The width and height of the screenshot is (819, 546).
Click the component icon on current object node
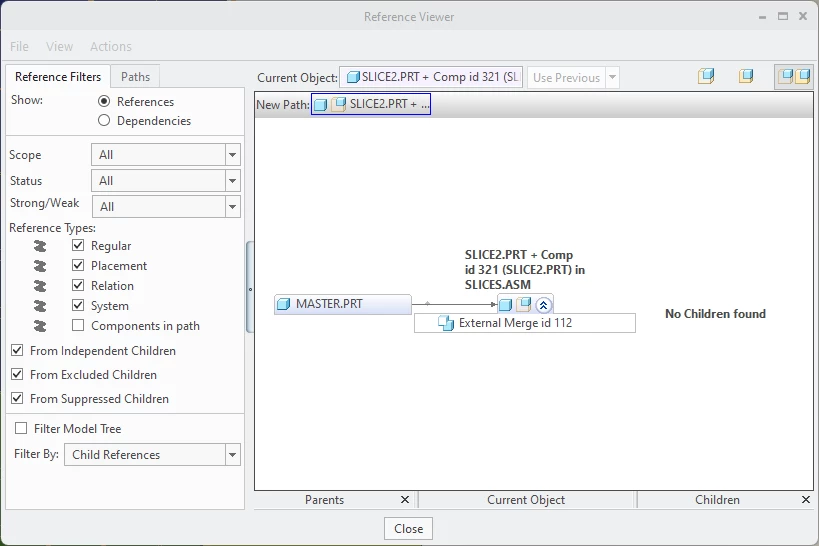(x=524, y=304)
